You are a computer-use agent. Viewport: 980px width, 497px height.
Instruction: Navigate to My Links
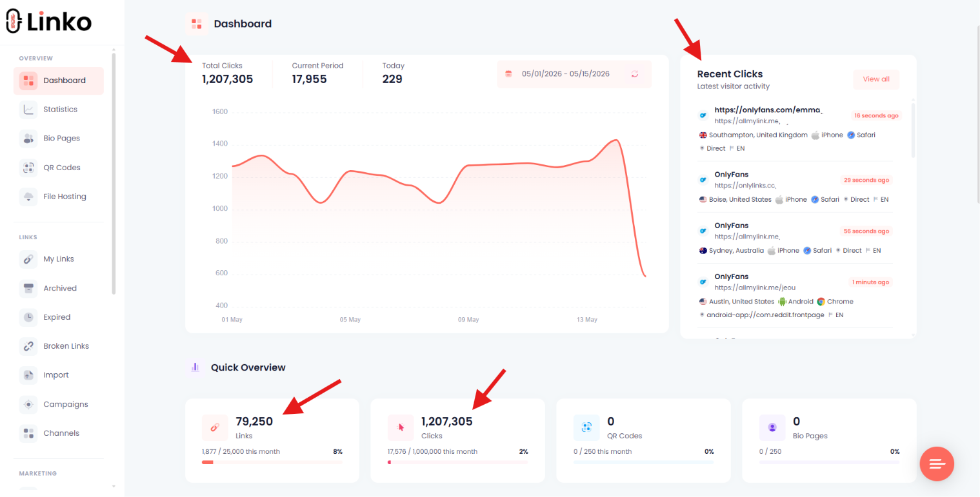point(59,259)
